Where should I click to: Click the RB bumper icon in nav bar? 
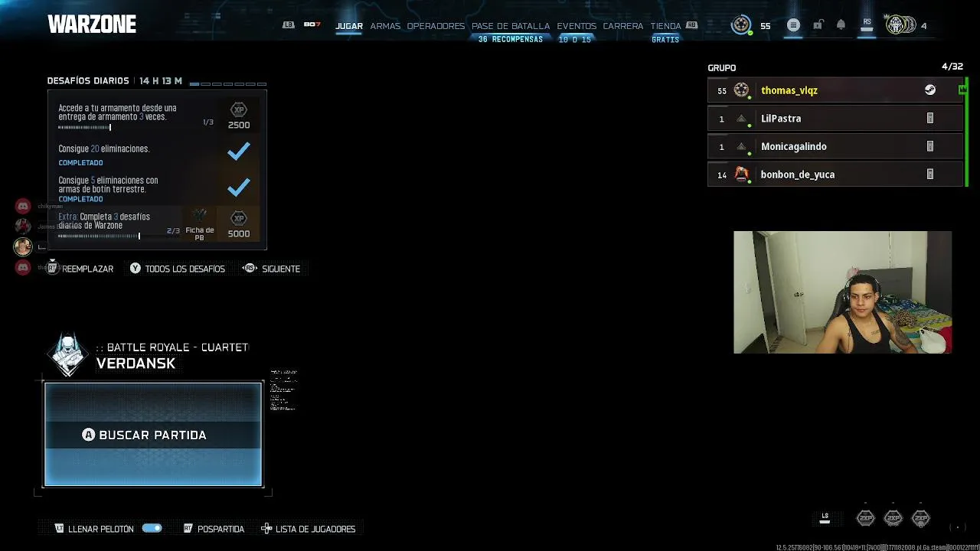(x=691, y=25)
